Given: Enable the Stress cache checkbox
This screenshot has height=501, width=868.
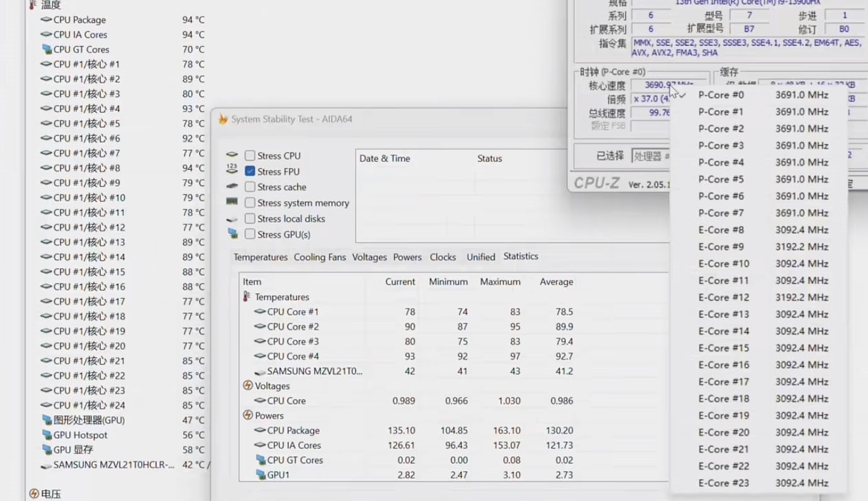Looking at the screenshot, I should pos(250,187).
